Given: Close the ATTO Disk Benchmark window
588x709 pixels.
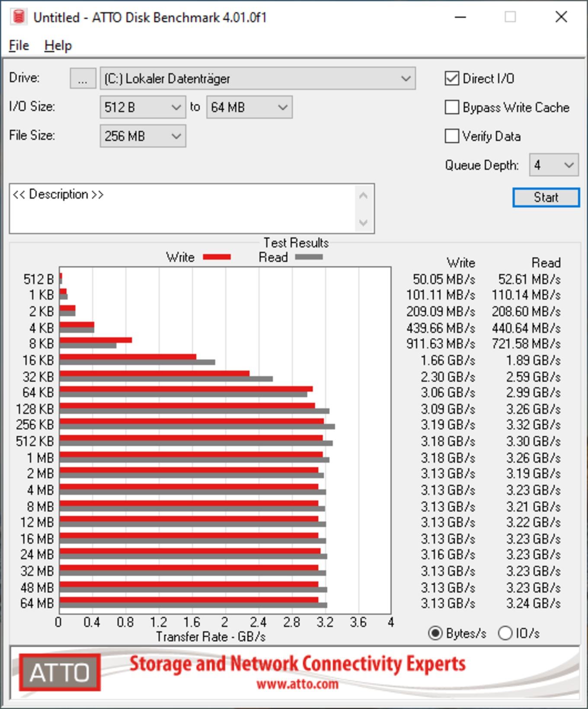Looking at the screenshot, I should (561, 17).
